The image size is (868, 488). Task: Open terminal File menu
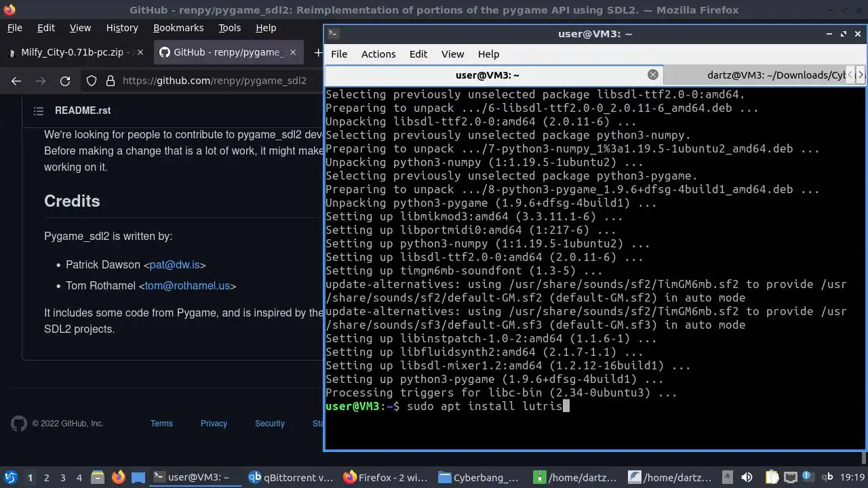(339, 54)
